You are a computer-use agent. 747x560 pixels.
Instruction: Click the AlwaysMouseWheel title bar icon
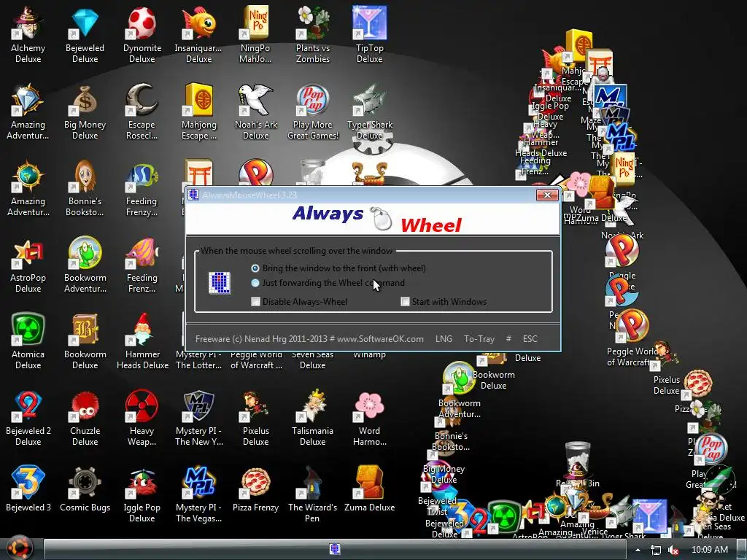[x=193, y=195]
